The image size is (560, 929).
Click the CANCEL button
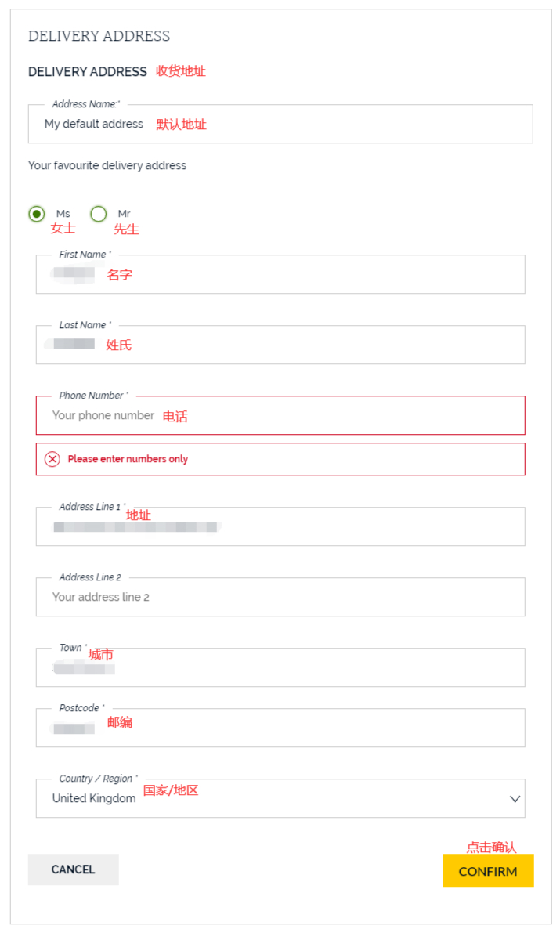(73, 869)
